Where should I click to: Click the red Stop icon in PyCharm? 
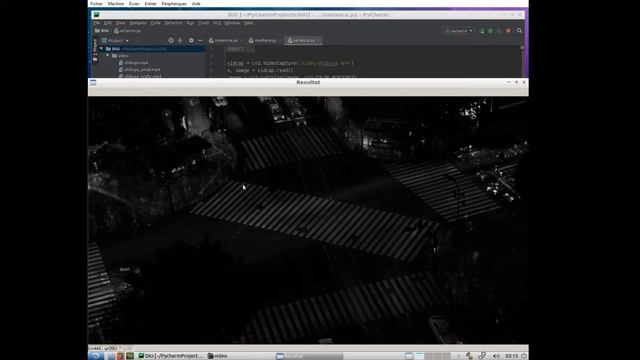click(x=509, y=31)
